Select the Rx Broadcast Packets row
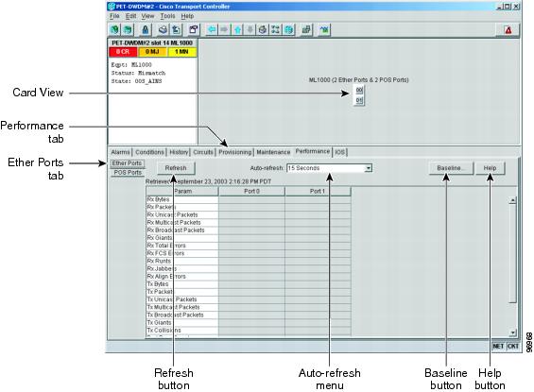 tap(249, 230)
